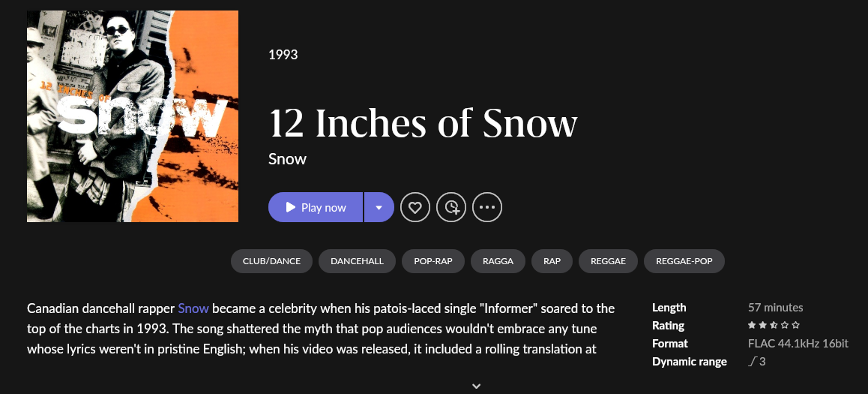This screenshot has width=868, height=394.
Task: Expand the album description with the chevron
Action: pyautogui.click(x=476, y=386)
